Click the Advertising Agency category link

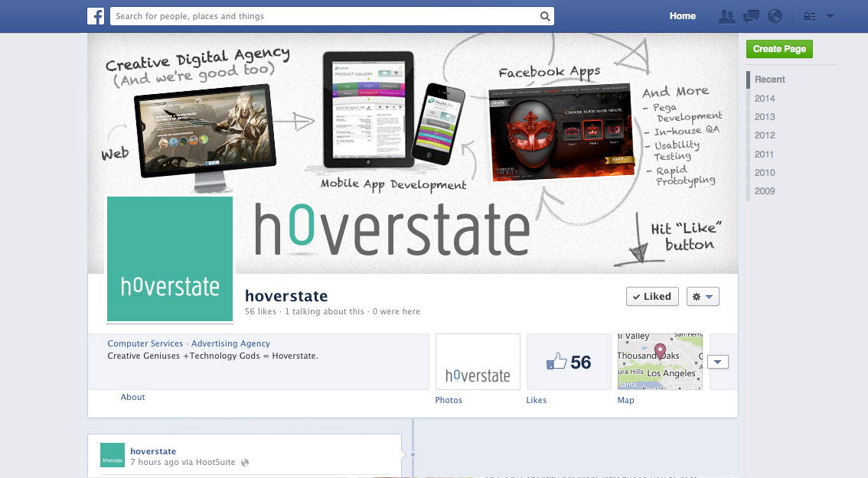[x=231, y=343]
